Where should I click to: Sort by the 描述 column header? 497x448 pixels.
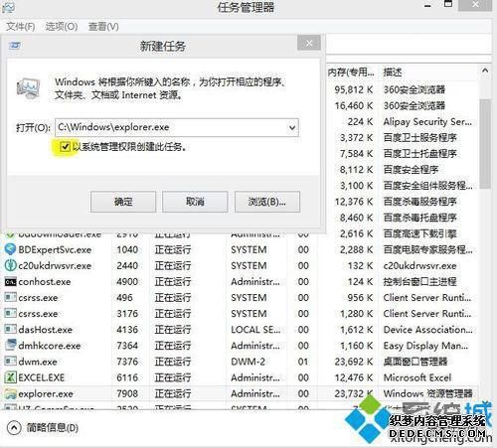click(393, 72)
